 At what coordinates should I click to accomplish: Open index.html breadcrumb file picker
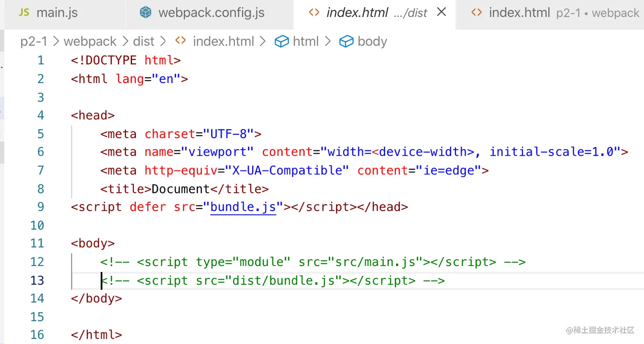coord(223,41)
